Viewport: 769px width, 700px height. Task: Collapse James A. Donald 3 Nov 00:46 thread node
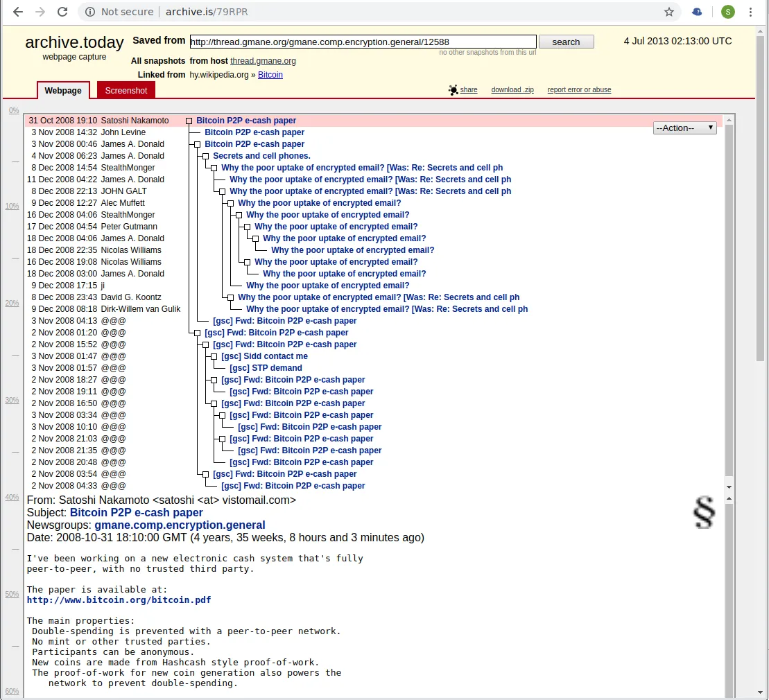point(197,144)
